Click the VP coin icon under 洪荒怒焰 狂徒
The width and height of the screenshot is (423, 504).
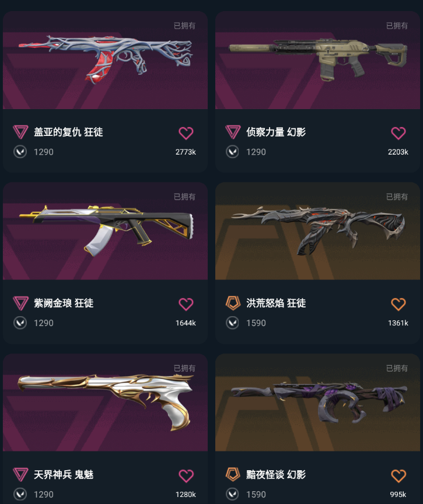(x=232, y=323)
